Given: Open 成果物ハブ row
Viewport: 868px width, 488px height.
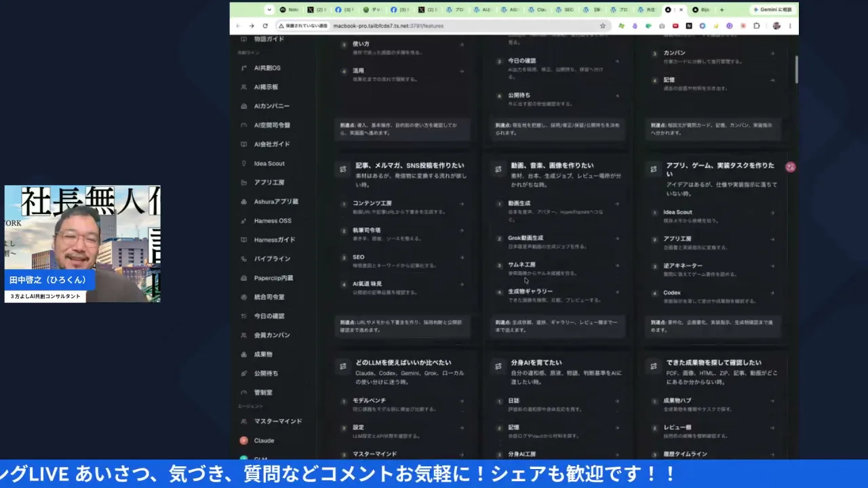Looking at the screenshot, I should point(712,405).
